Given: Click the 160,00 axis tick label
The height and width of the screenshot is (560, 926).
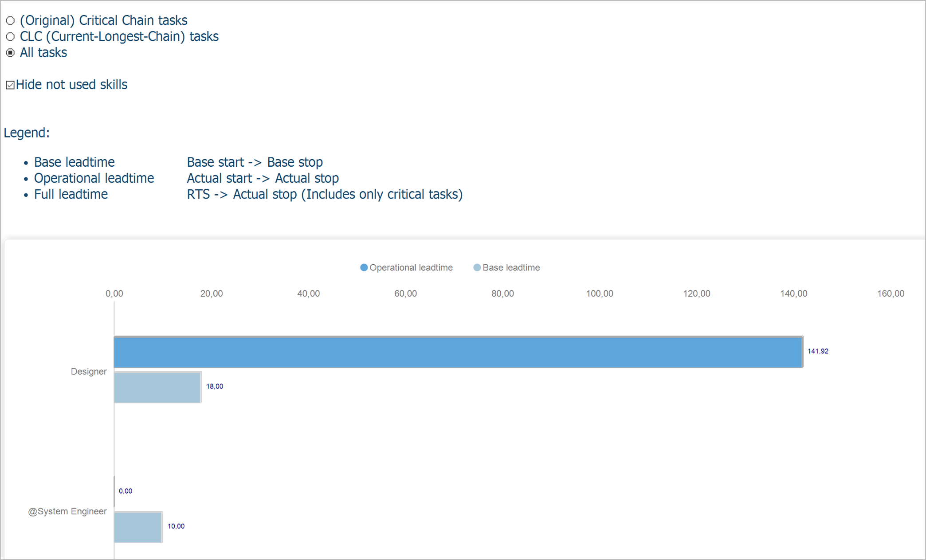Looking at the screenshot, I should tap(891, 294).
